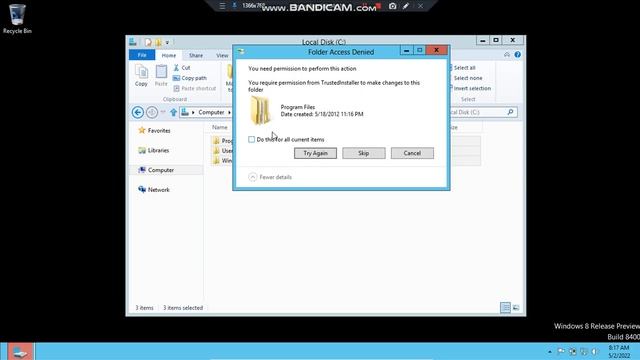Click the Name column header

[220, 127]
